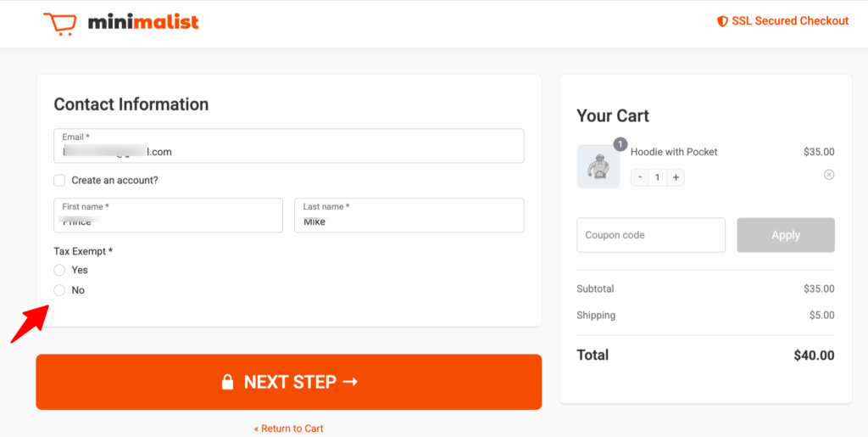
Task: Click the quantity number field for hoodie
Action: [x=657, y=177]
